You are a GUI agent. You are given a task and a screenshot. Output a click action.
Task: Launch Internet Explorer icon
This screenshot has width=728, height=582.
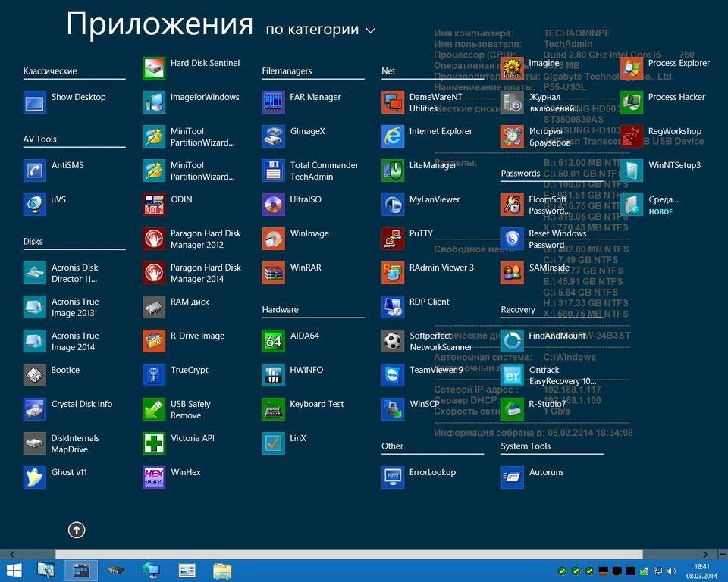coord(393,136)
